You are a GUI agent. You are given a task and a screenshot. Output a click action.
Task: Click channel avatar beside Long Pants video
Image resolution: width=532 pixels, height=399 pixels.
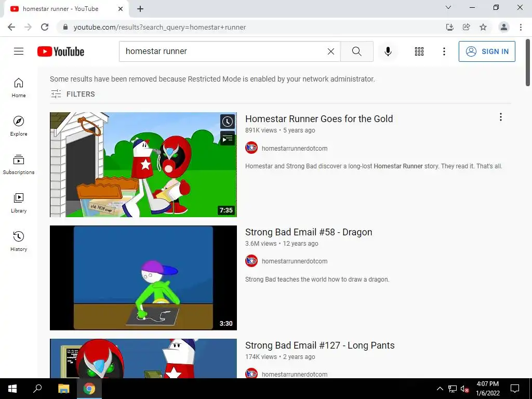click(x=251, y=373)
